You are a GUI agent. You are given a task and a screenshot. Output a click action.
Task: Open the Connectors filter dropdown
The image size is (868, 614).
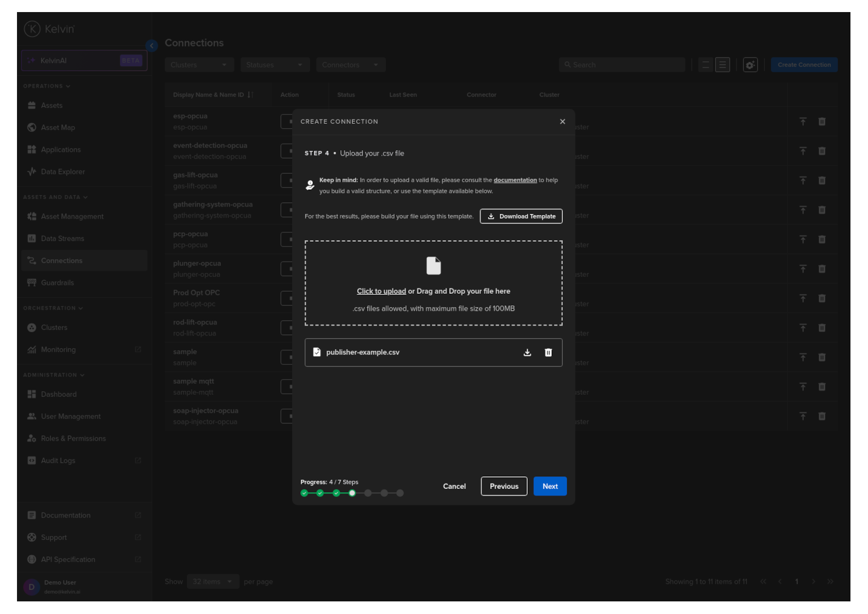pyautogui.click(x=351, y=65)
